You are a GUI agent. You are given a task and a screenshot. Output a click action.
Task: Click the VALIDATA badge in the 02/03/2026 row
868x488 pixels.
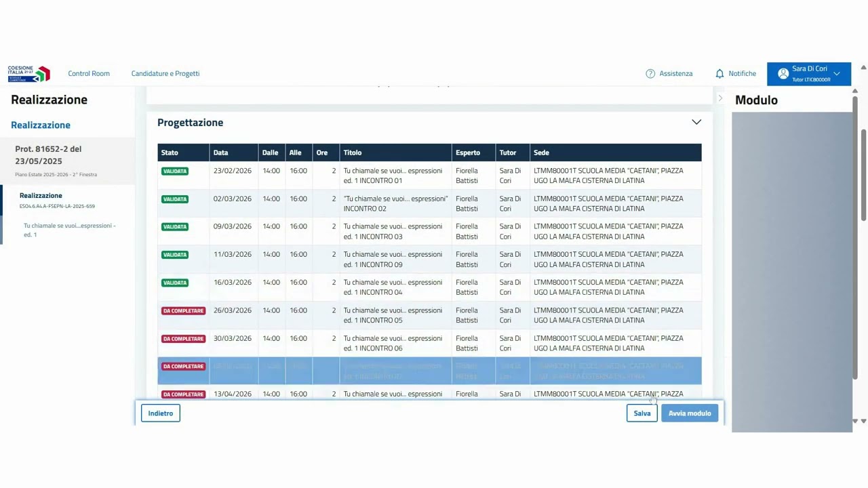[175, 199]
